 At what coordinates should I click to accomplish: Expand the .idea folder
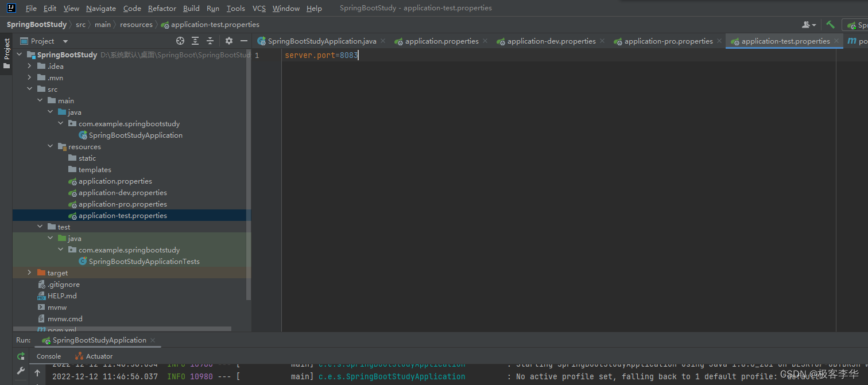coord(30,67)
